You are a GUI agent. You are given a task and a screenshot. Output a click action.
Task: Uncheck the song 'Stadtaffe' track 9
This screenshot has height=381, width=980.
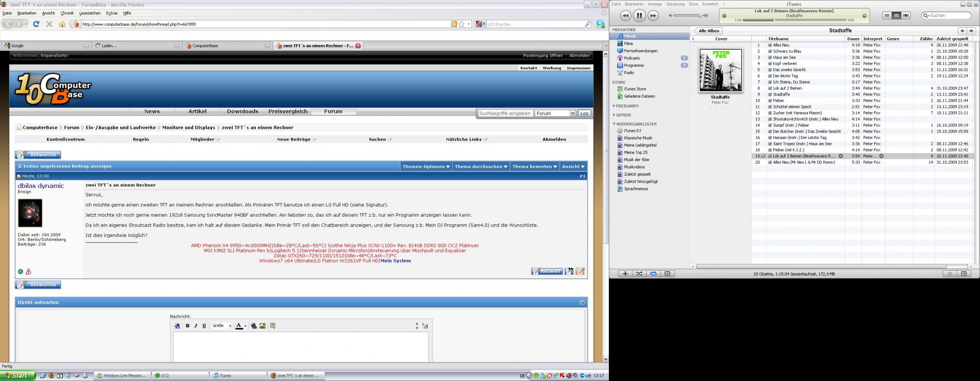click(770, 94)
